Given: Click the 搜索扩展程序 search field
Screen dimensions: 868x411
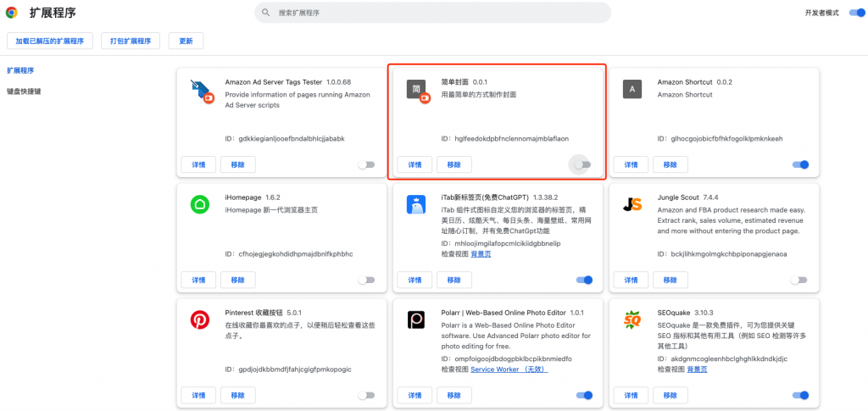Looking at the screenshot, I should coord(432,13).
